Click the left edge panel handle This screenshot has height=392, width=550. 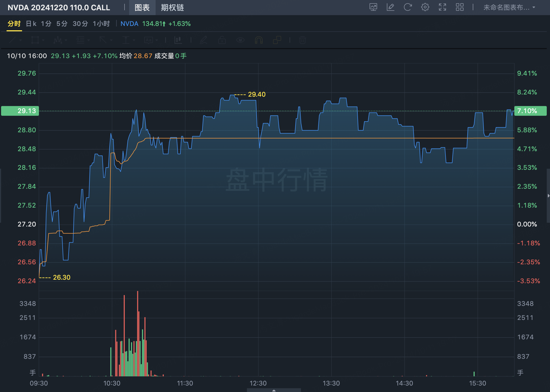tap(1, 196)
